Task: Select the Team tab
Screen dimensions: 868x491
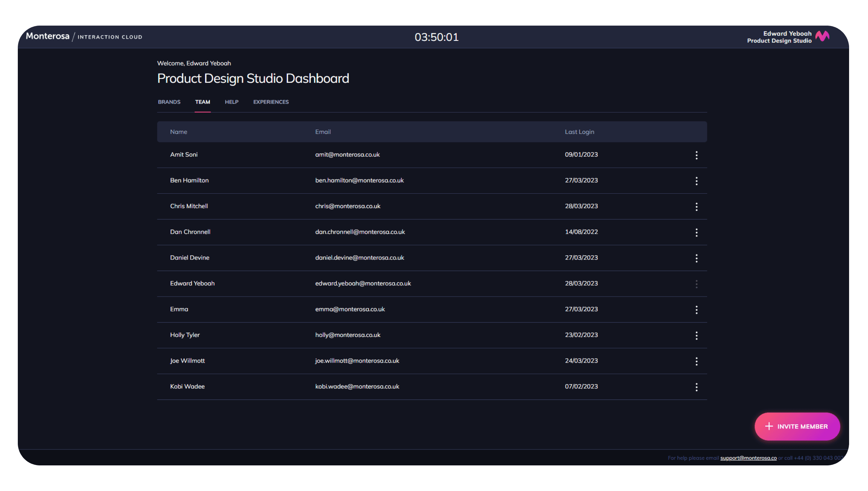Action: [x=203, y=102]
